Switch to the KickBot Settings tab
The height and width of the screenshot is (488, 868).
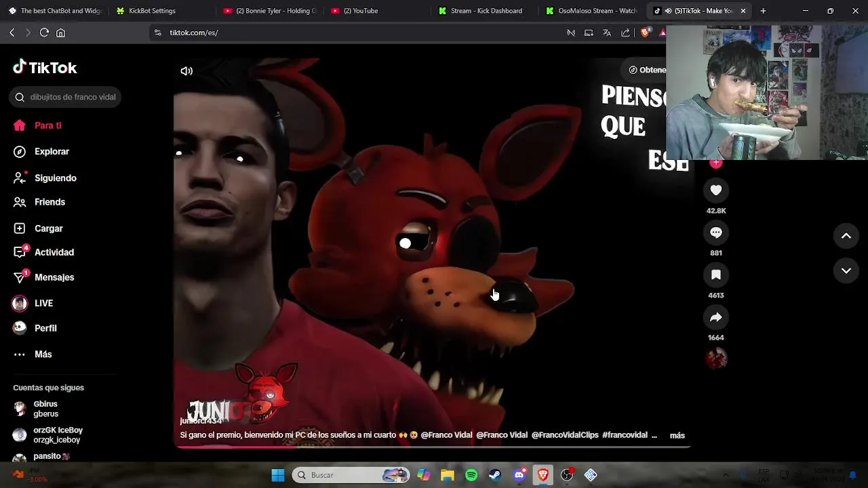tap(152, 11)
